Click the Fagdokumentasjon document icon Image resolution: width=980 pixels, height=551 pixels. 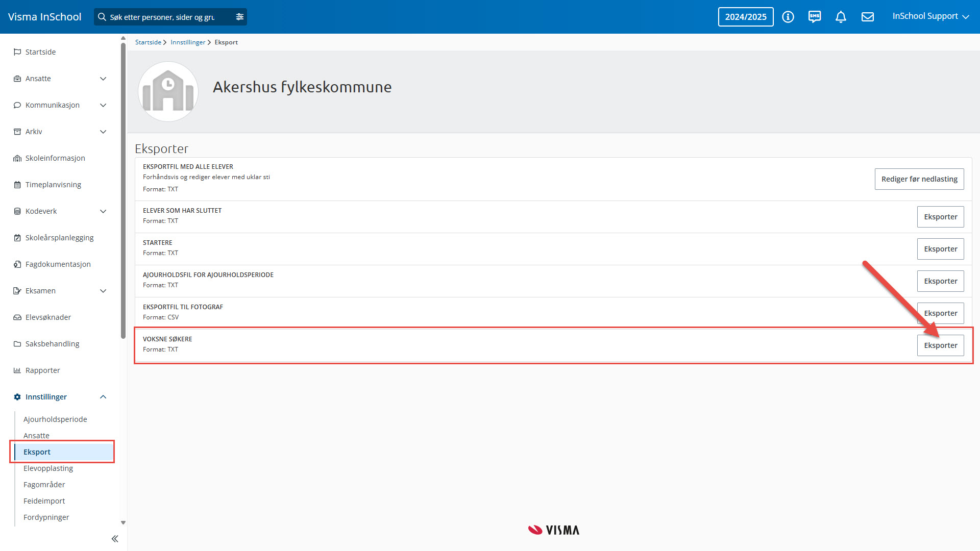17,264
